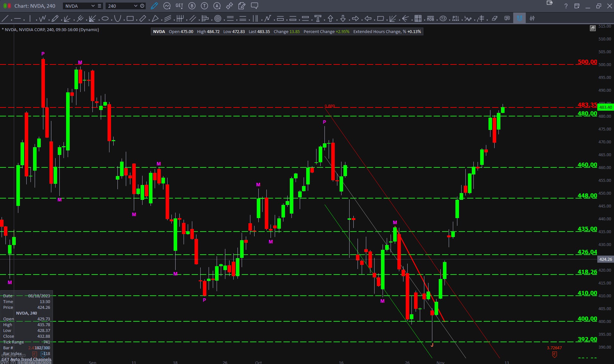Screen dimensions: 614x364
Task: Click the E earnings marker near bottom right
Action: (554, 354)
